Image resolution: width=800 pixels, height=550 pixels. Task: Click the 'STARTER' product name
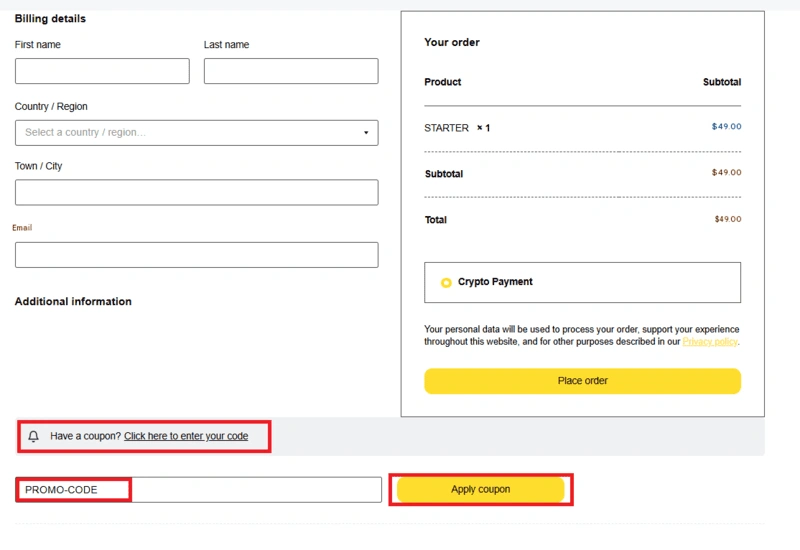[446, 128]
